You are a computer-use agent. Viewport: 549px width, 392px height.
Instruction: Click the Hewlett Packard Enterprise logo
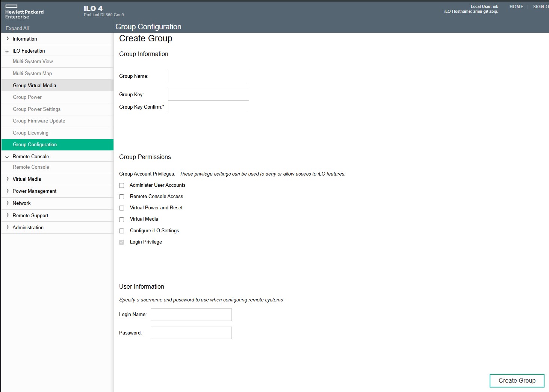[x=24, y=12]
